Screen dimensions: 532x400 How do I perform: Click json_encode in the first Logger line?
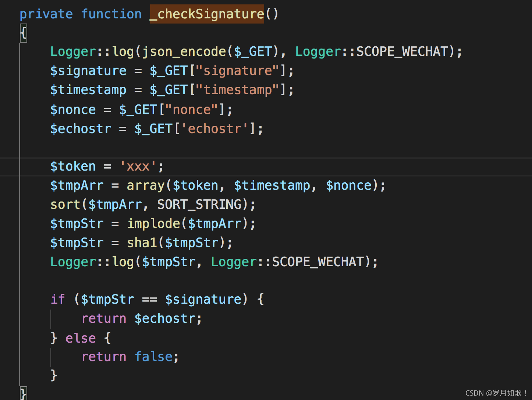184,51
